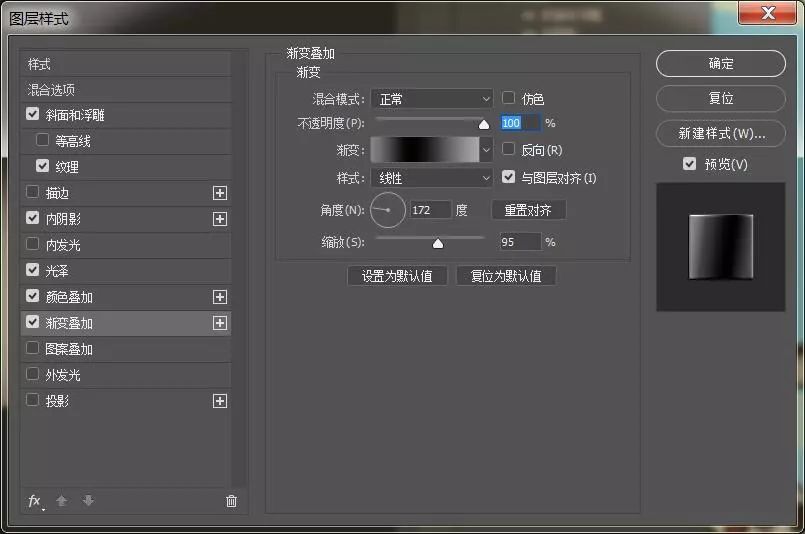Click the 缩放 scale slider handle
Screen dimensions: 805x534
point(437,242)
